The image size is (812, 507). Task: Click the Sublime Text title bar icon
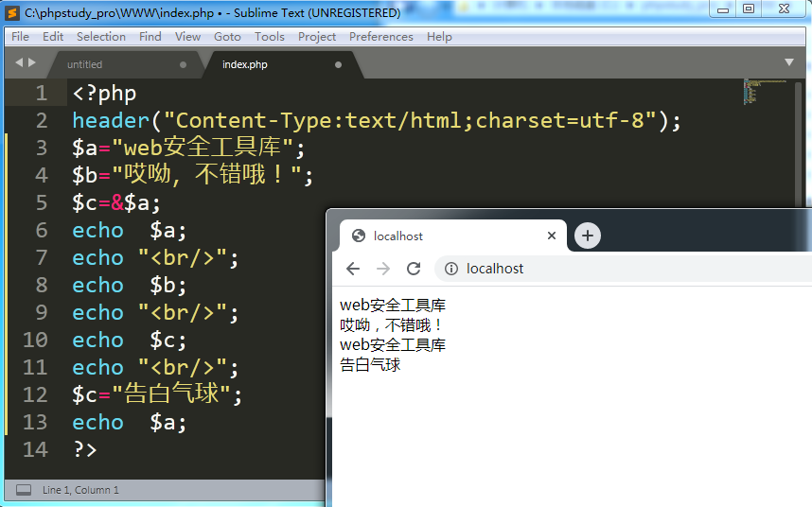tap(12, 13)
